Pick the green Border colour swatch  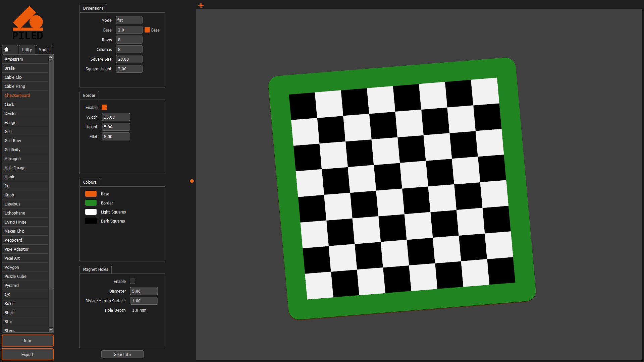click(91, 203)
